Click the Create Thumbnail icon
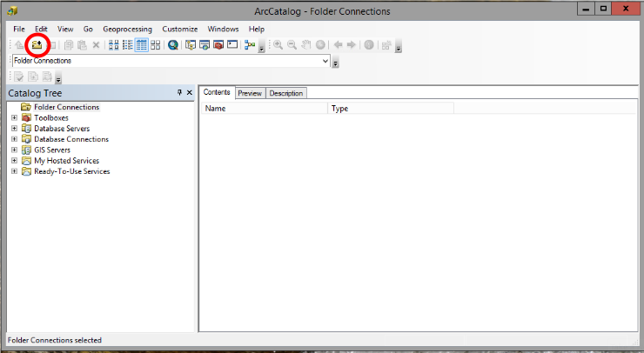This screenshot has height=353, width=644. [x=386, y=44]
